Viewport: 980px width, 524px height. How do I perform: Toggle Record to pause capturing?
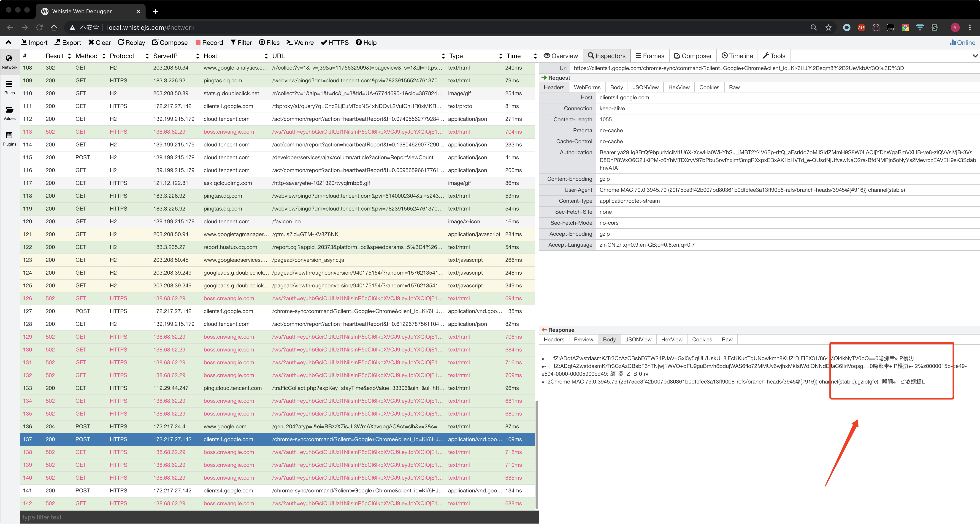click(x=209, y=42)
